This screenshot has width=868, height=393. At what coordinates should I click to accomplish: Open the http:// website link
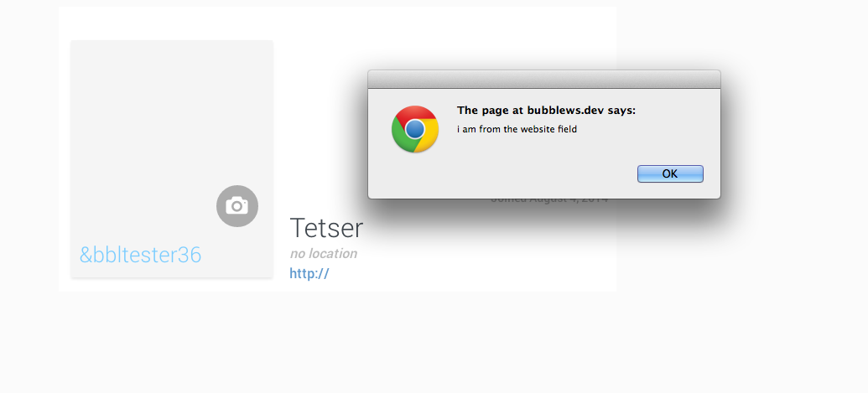pos(309,273)
